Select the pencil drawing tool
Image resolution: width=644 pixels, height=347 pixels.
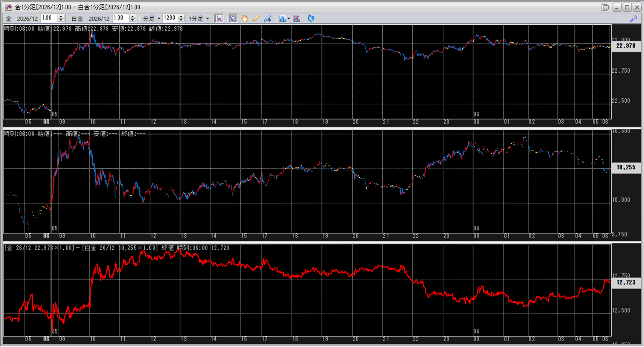pos(256,19)
